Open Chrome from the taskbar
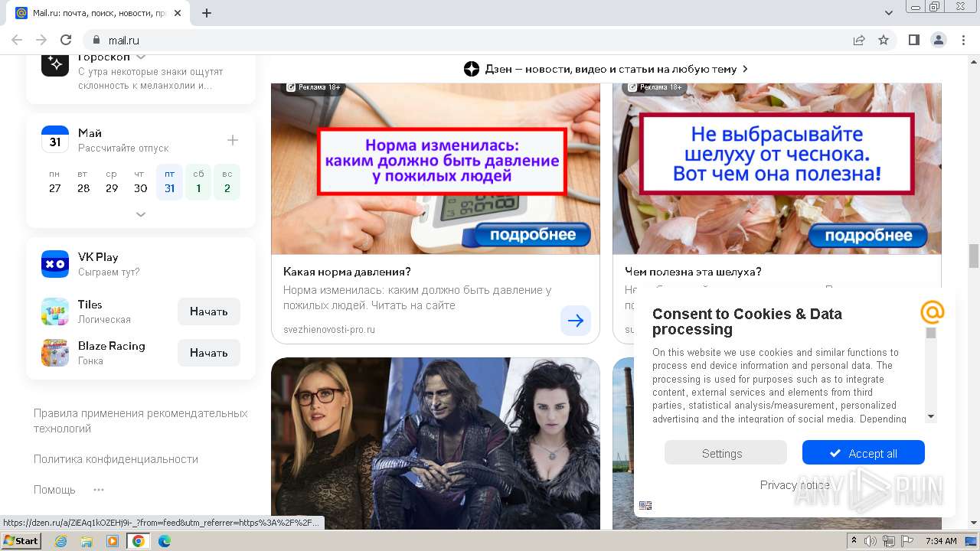This screenshot has width=980, height=551. 139,541
